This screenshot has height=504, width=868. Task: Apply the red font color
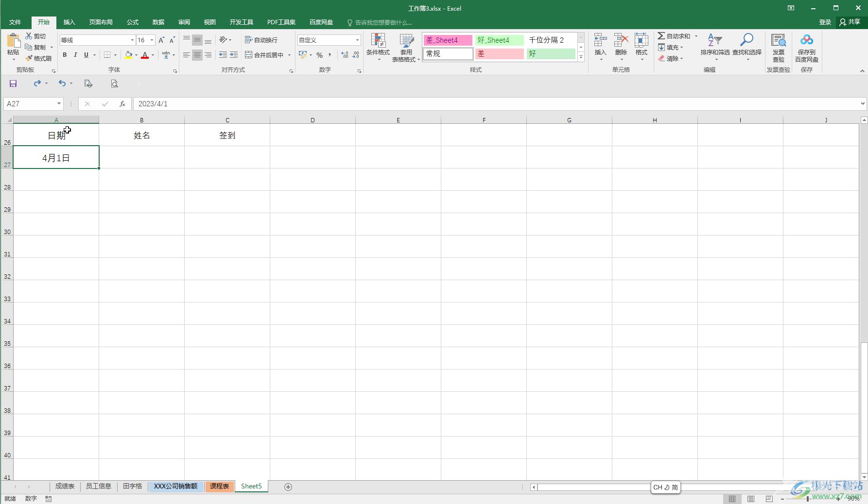tap(145, 55)
